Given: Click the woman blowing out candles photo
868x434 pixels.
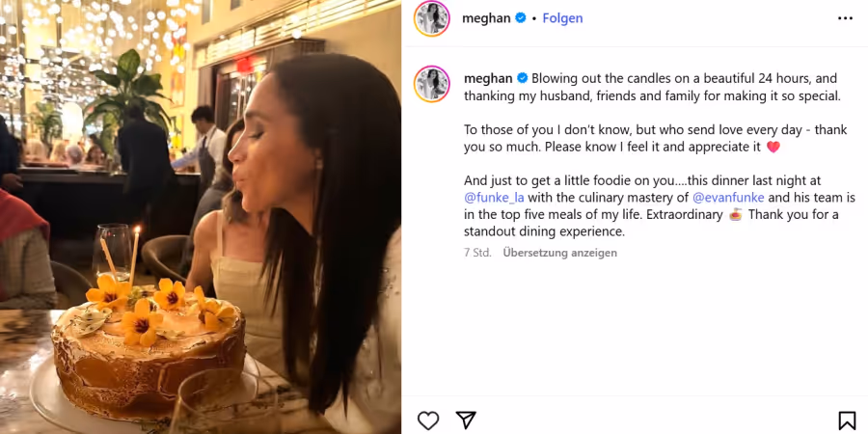Looking at the screenshot, I should 201,217.
